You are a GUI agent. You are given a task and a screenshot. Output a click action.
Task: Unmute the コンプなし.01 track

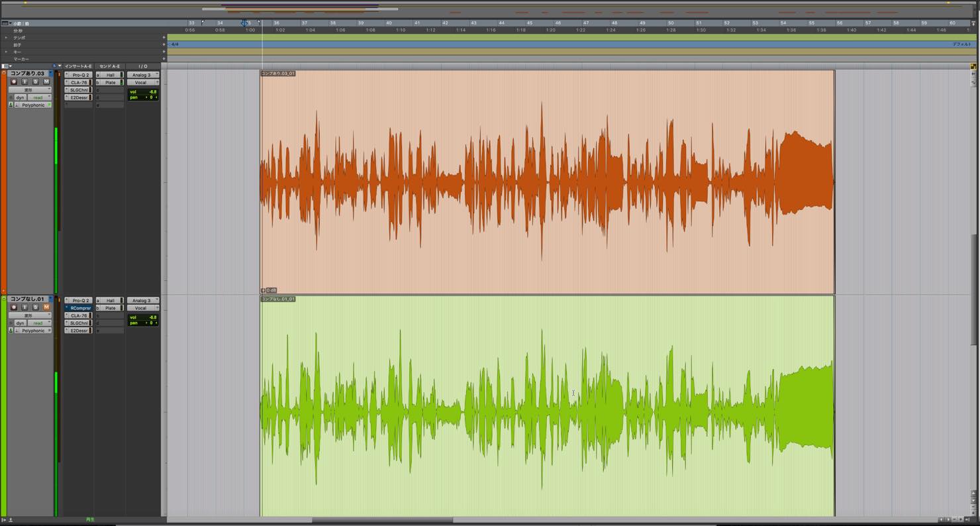pos(46,307)
